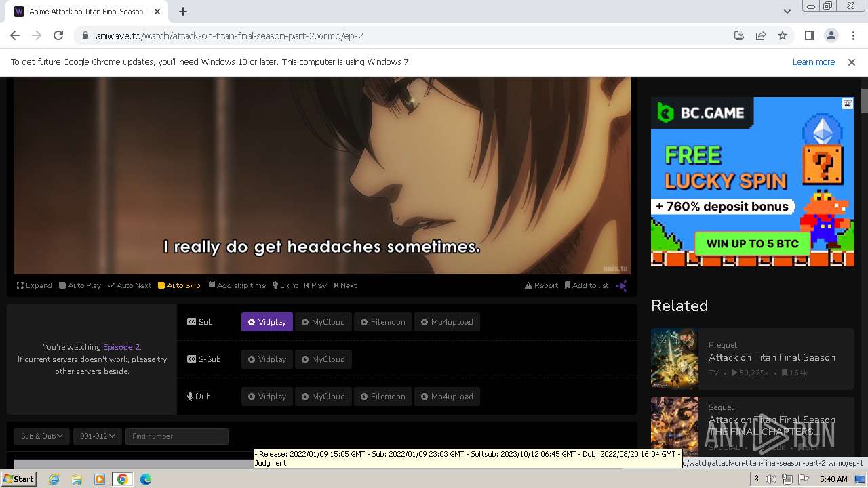Go back to the previous page
The width and height of the screenshot is (868, 488).
[x=15, y=36]
